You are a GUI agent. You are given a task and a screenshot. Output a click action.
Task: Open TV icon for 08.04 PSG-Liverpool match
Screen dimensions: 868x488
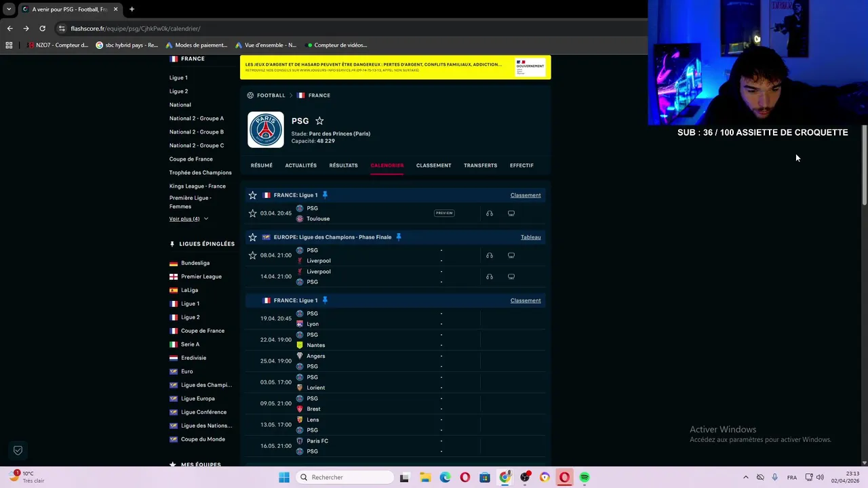(x=511, y=256)
